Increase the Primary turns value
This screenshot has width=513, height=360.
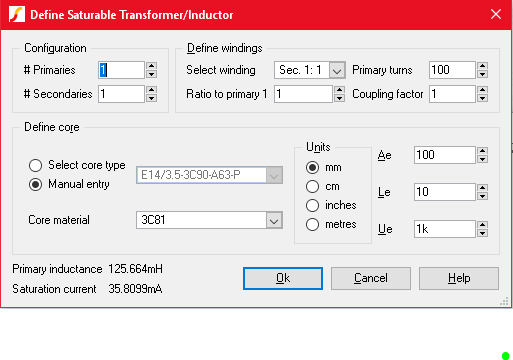click(x=482, y=66)
